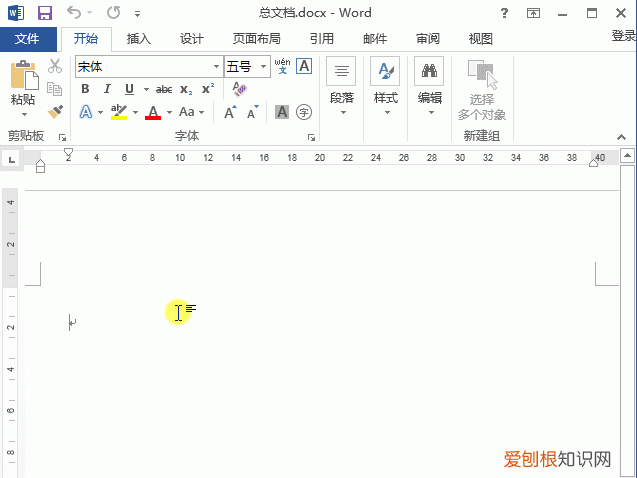
Task: Open the 段落 paragraph group button
Action: (341, 87)
